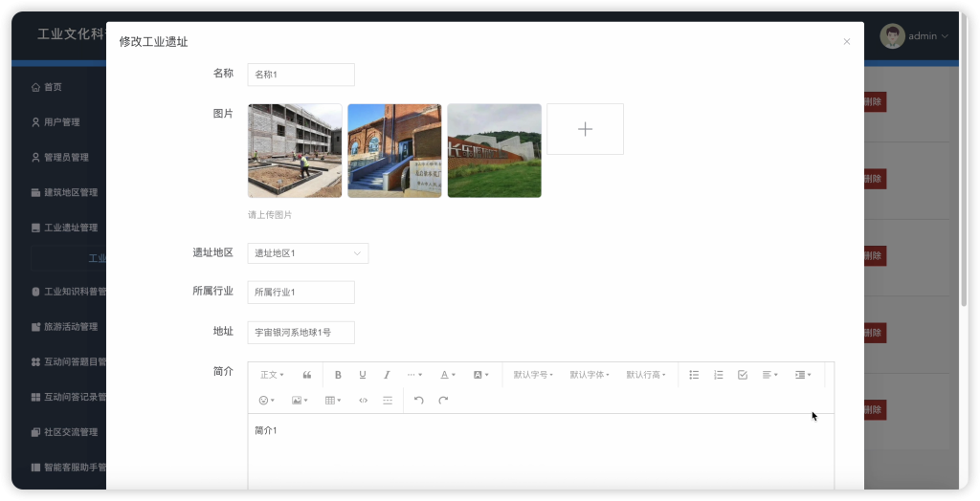Click the 名称 input field

tap(301, 75)
